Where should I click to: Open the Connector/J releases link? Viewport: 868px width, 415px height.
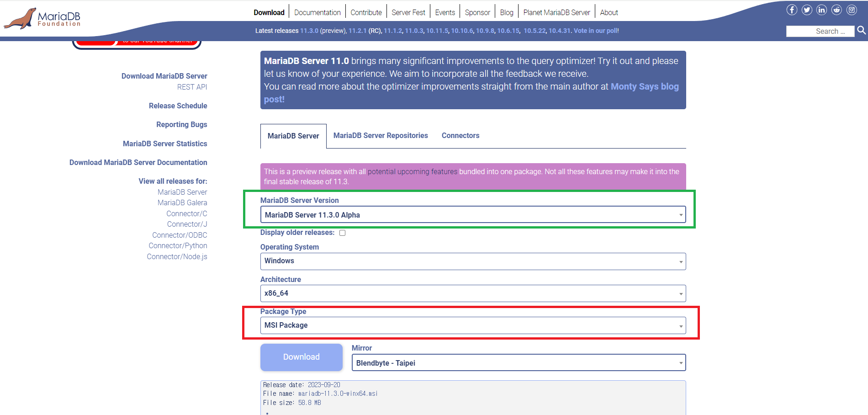click(x=187, y=224)
